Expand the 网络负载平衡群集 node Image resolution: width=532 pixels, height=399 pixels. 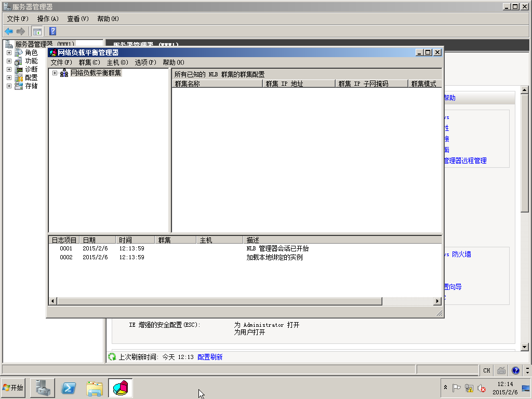coord(55,73)
